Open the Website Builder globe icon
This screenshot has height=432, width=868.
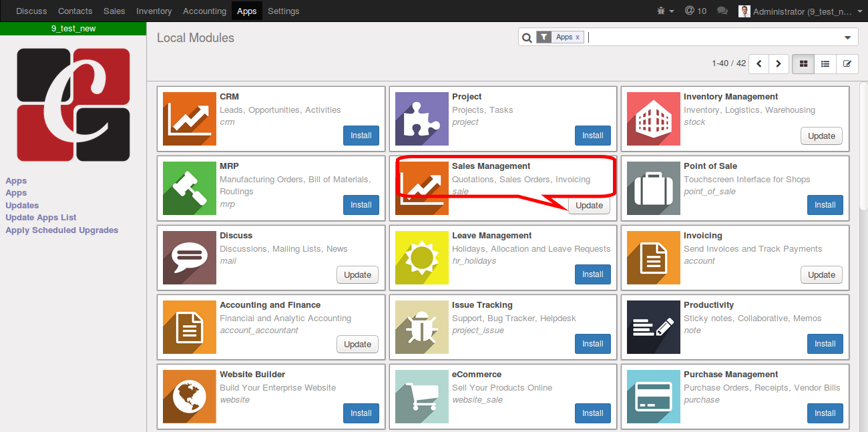click(190, 397)
